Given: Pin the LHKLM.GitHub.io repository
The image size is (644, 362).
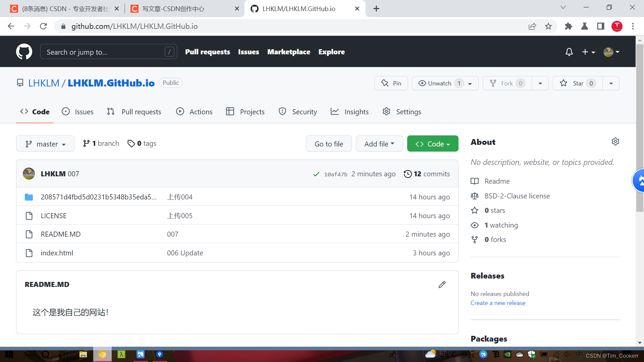Looking at the screenshot, I should click(391, 83).
